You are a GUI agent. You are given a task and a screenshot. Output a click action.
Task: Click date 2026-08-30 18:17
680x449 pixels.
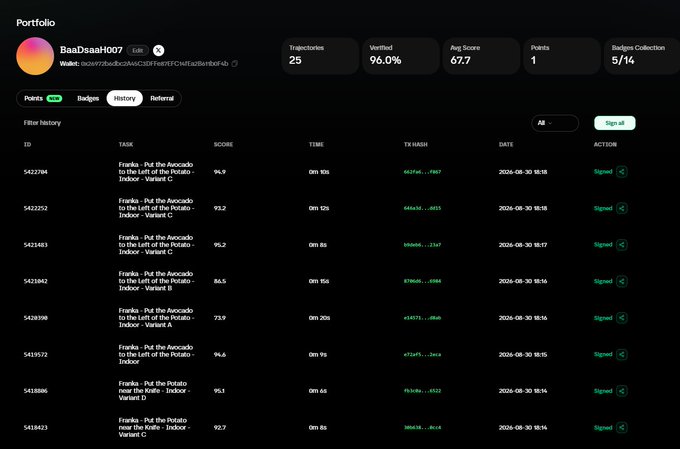click(523, 245)
